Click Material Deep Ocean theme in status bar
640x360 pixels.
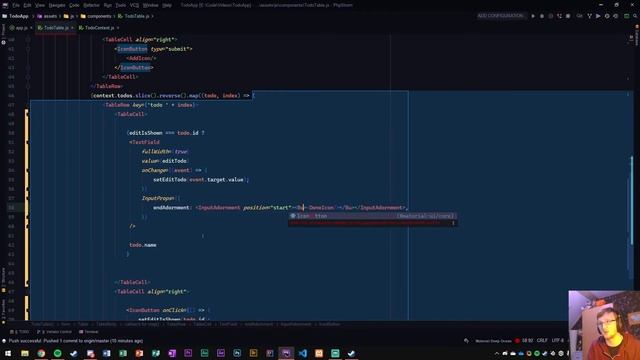493,341
